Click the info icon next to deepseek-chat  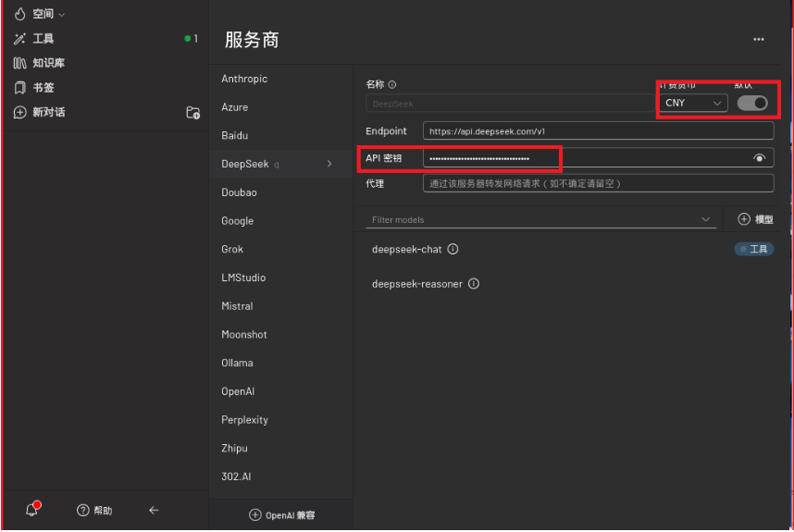pos(453,249)
